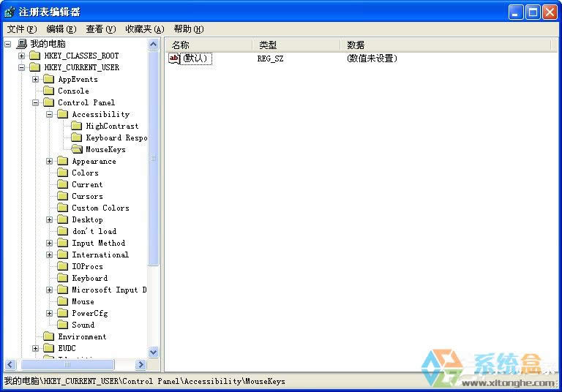Collapse the HKEY_CURRENT_USER node
Viewport: 562px width, 392px height.
21,67
